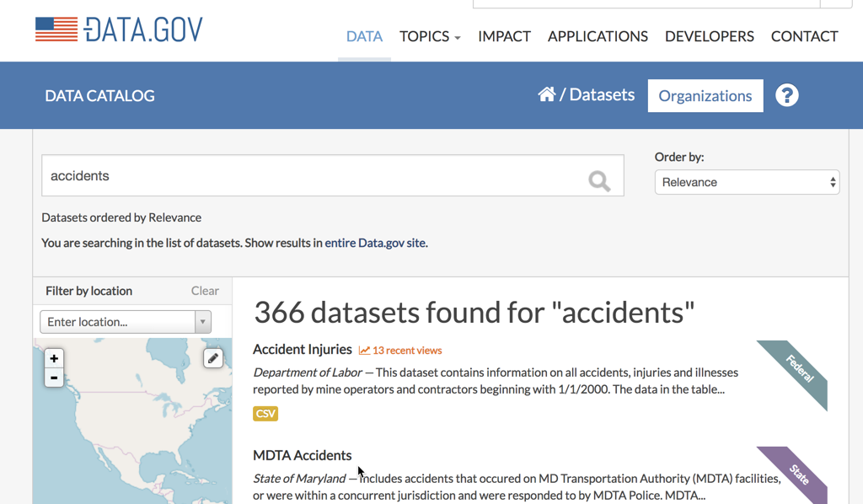Click the Organizations button
The height and width of the screenshot is (504, 863).
(x=705, y=96)
